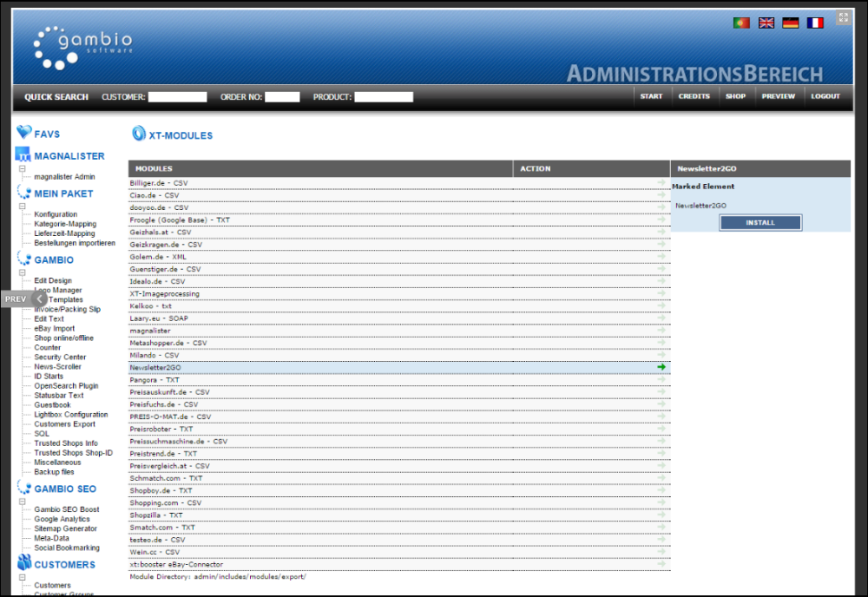This screenshot has width=868, height=597.
Task: Open Customers Export link
Action: coord(64,424)
